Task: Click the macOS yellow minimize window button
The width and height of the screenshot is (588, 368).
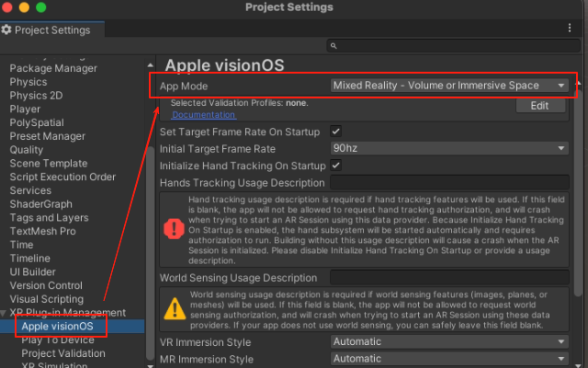Action: point(24,7)
